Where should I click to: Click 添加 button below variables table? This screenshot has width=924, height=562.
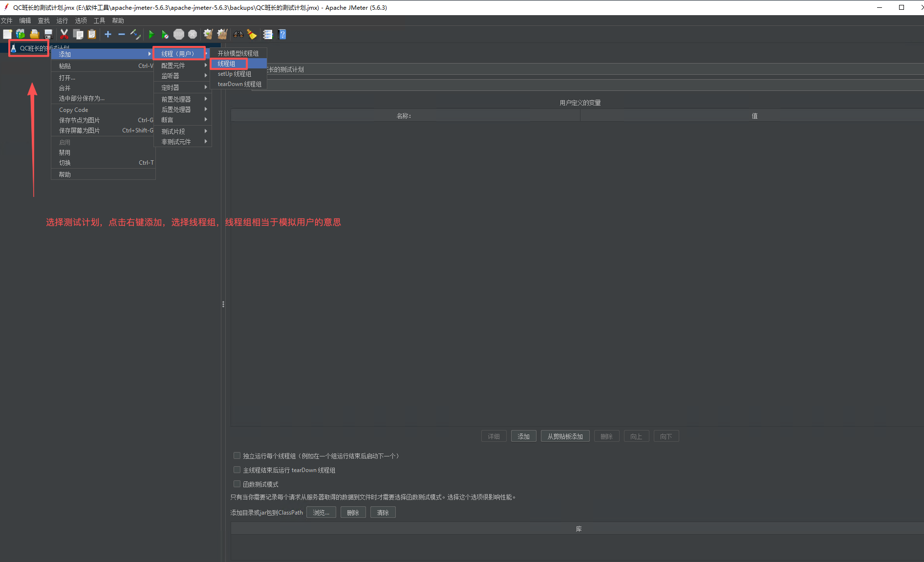524,436
